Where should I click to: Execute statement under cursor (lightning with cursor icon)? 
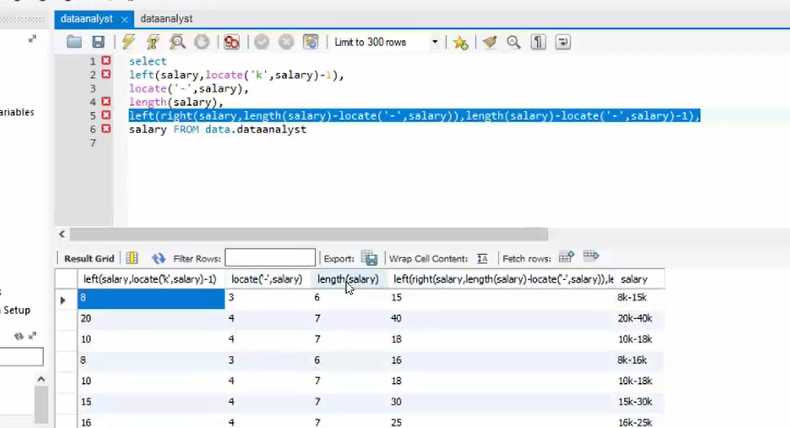(x=153, y=42)
